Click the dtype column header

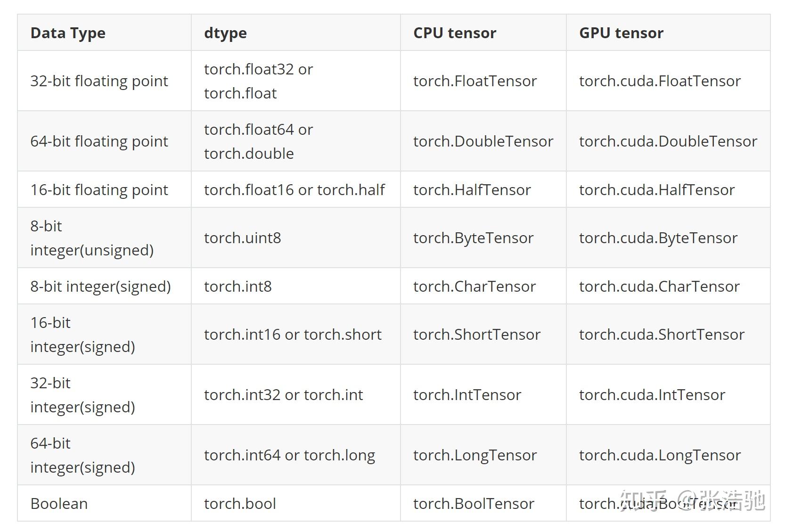pyautogui.click(x=225, y=33)
